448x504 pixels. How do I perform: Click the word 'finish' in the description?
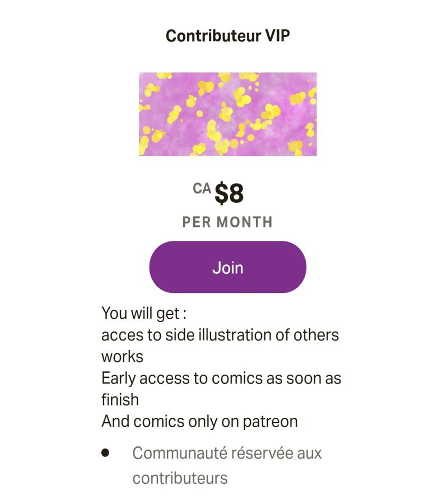coord(120,399)
